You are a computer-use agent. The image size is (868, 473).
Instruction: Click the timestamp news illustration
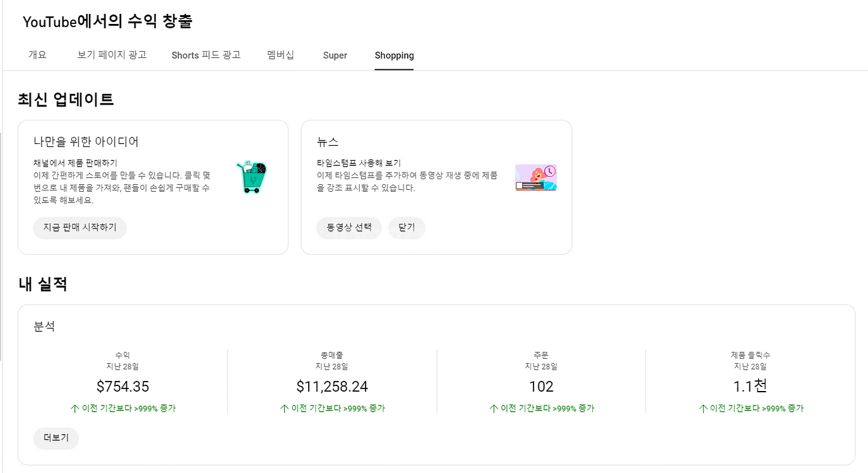535,177
